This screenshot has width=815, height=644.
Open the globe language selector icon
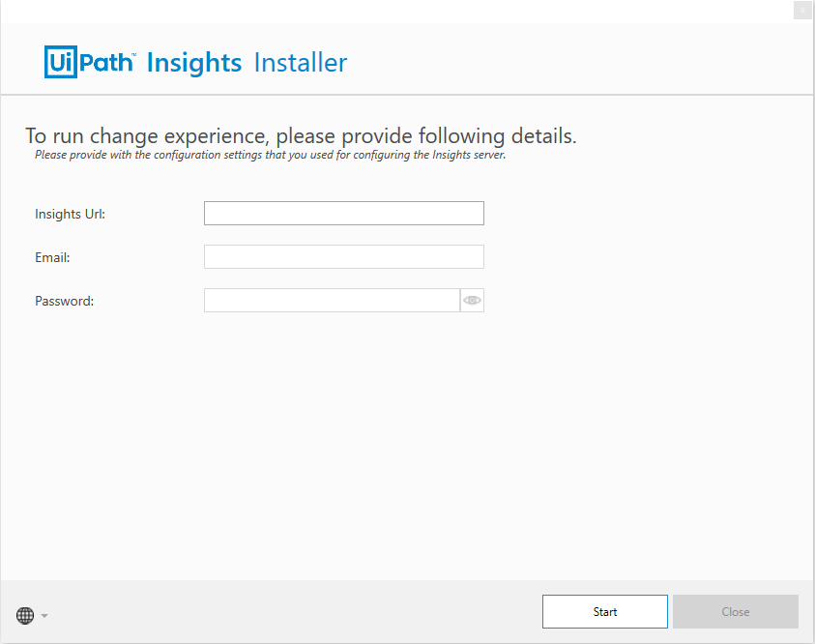click(25, 615)
